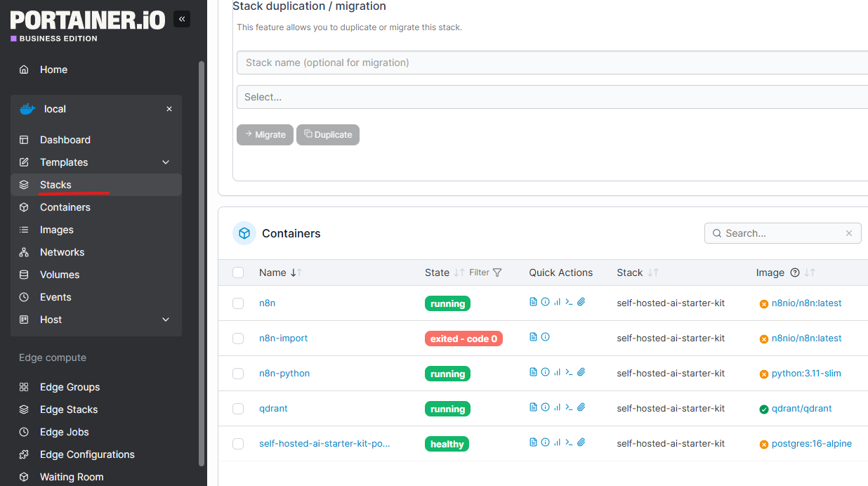Open Edge Stacks from the sidebar
This screenshot has width=868, height=486.
point(67,409)
